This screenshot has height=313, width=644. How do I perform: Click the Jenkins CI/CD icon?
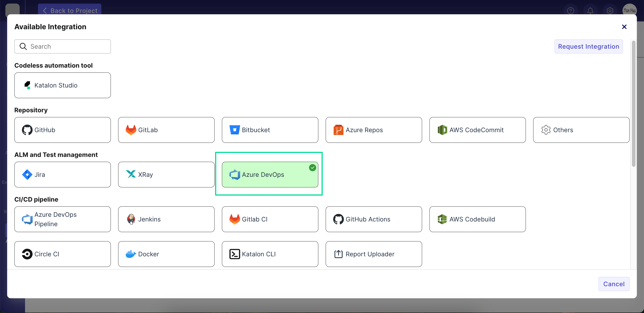pos(131,219)
